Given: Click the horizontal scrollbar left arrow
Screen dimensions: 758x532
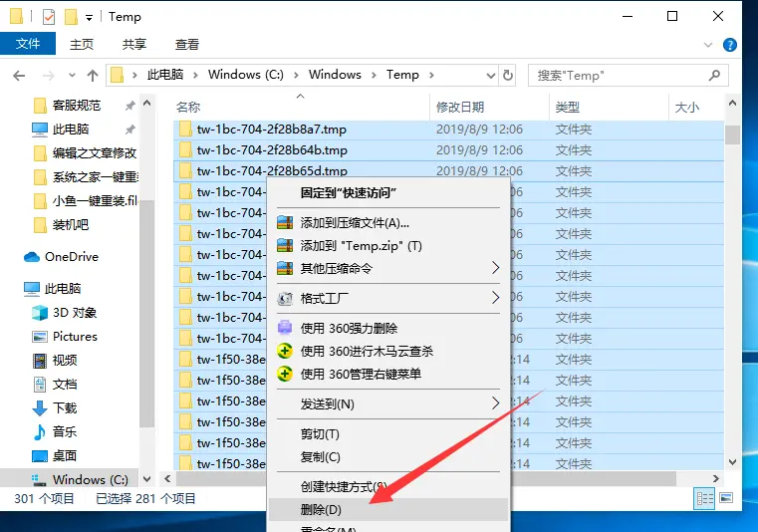Looking at the screenshot, I should point(167,479).
